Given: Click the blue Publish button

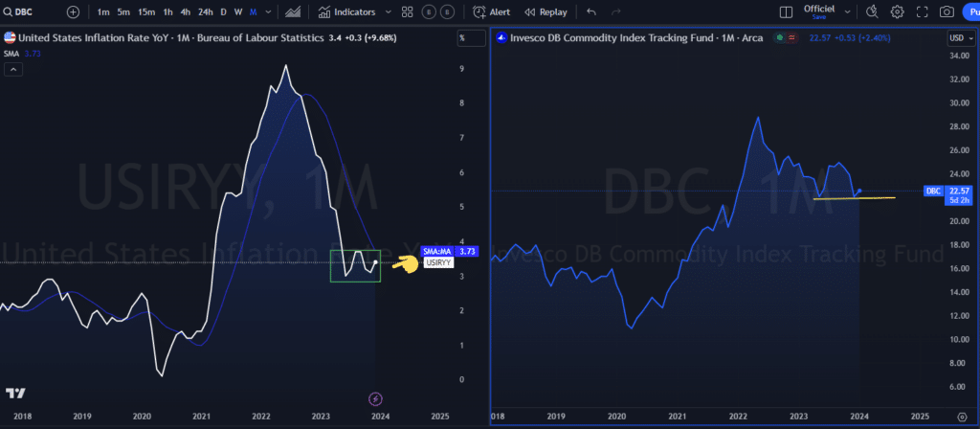Looking at the screenshot, I should (971, 11).
